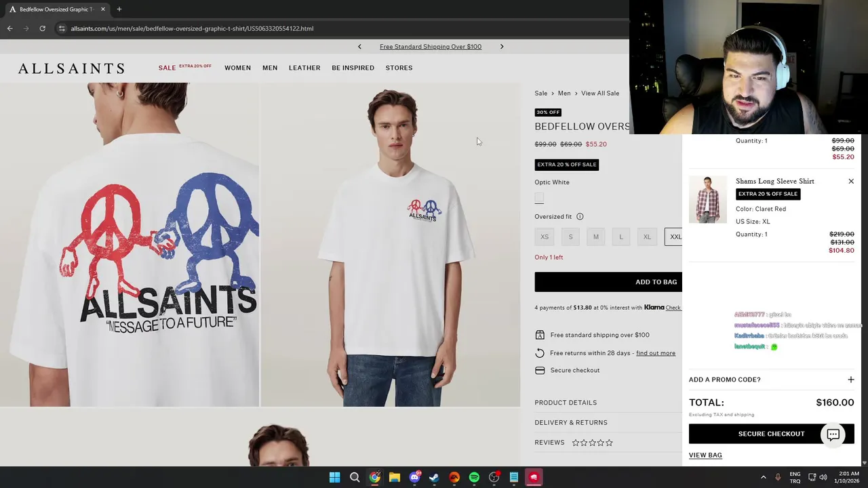Click the VIEW BAG link
Image resolution: width=868 pixels, height=488 pixels.
[705, 455]
